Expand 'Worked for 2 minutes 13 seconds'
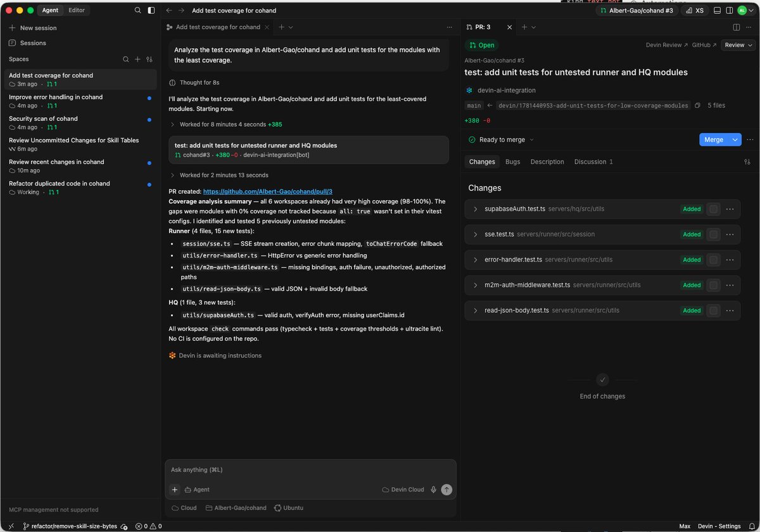 pos(218,175)
